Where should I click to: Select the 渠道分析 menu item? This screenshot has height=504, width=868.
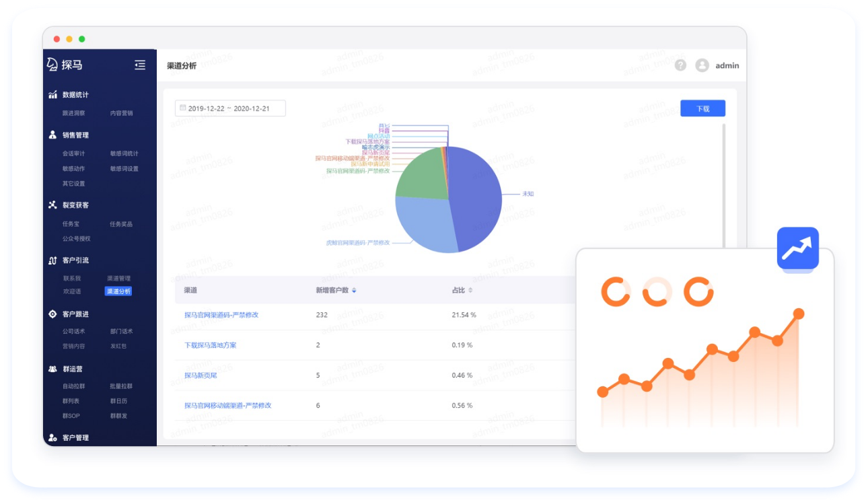coord(118,291)
